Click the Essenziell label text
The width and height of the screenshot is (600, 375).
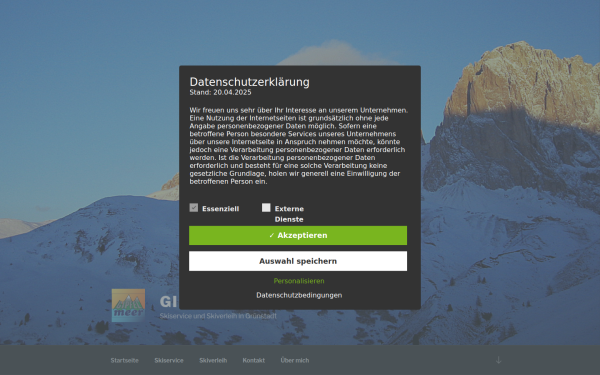point(220,209)
